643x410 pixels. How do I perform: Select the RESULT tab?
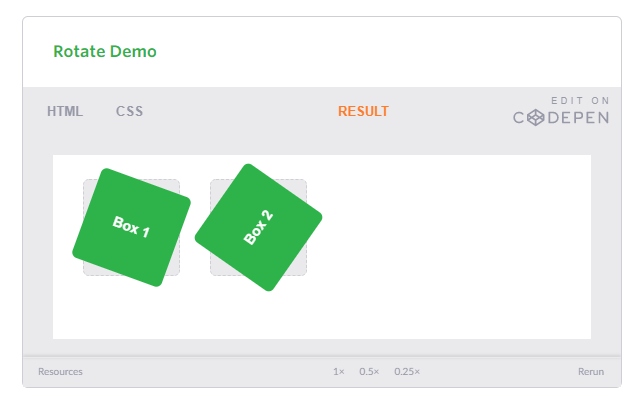pyautogui.click(x=363, y=111)
